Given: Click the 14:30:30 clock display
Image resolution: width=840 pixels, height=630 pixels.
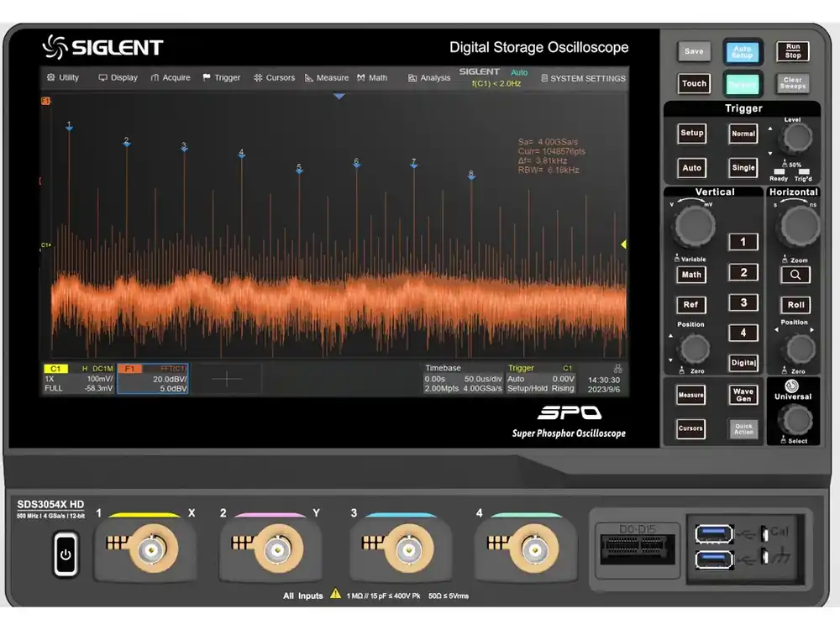Looking at the screenshot, I should click(x=604, y=380).
